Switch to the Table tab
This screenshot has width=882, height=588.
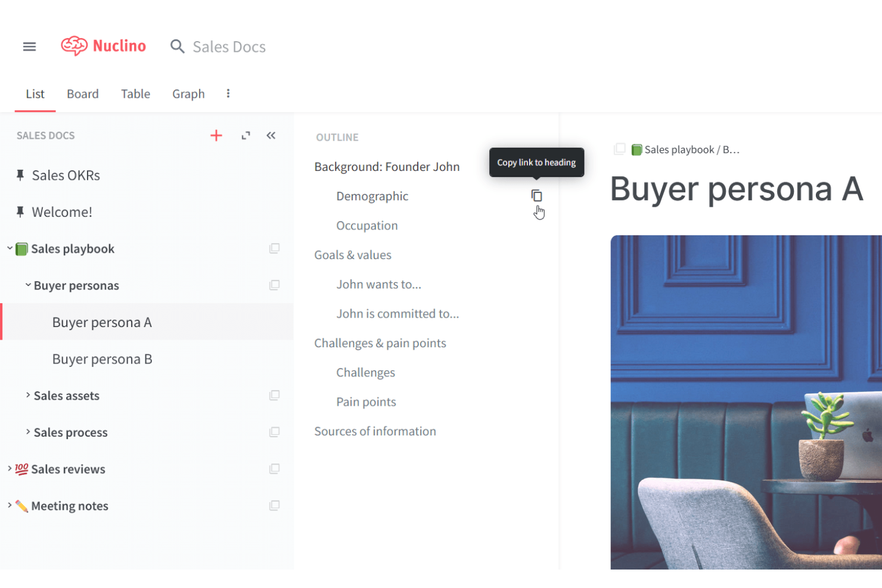pyautogui.click(x=136, y=94)
